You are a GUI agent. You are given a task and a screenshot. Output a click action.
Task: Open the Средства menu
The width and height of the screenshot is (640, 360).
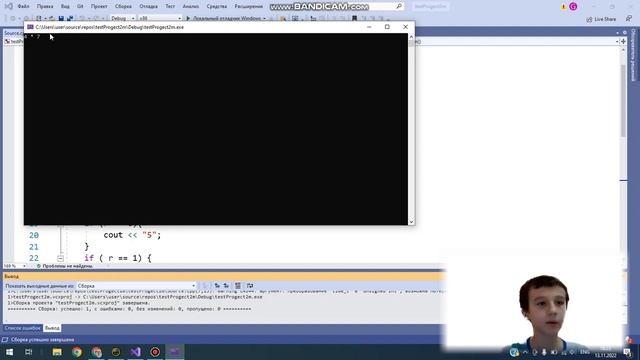tap(216, 7)
